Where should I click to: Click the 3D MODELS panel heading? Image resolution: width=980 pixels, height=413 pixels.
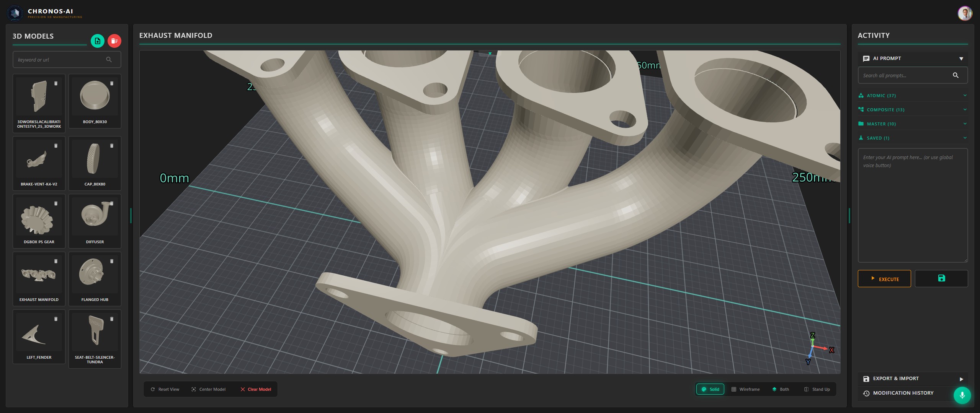33,36
